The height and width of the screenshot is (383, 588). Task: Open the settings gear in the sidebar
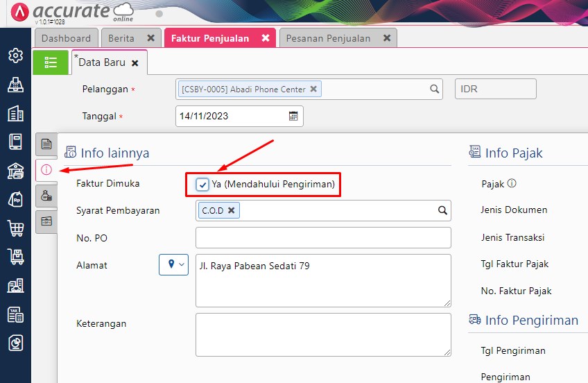(15, 56)
